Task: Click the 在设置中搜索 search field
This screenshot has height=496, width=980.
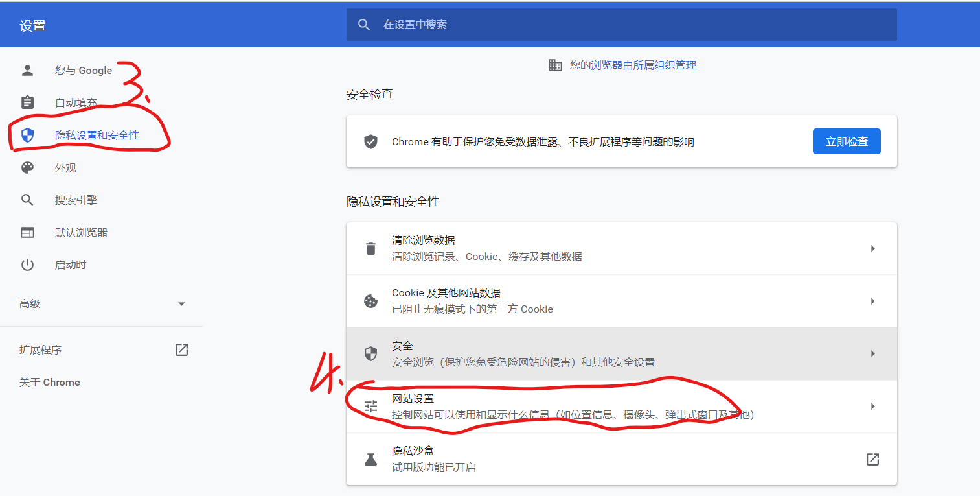Action: coord(622,25)
